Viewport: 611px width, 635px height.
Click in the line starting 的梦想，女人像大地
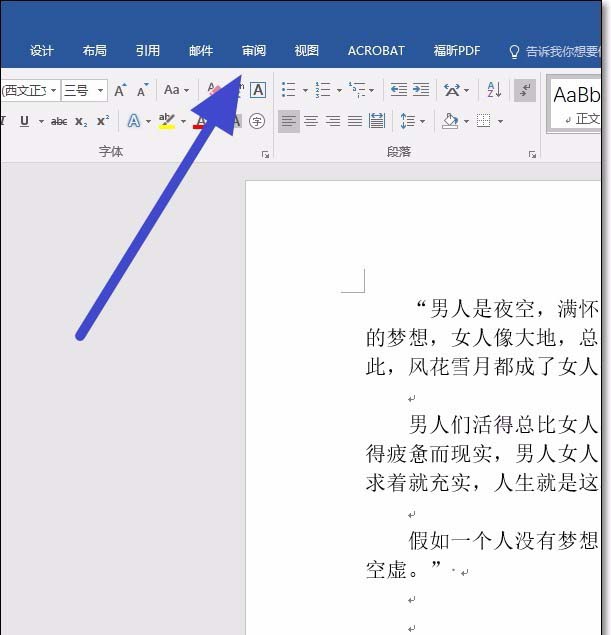click(482, 337)
